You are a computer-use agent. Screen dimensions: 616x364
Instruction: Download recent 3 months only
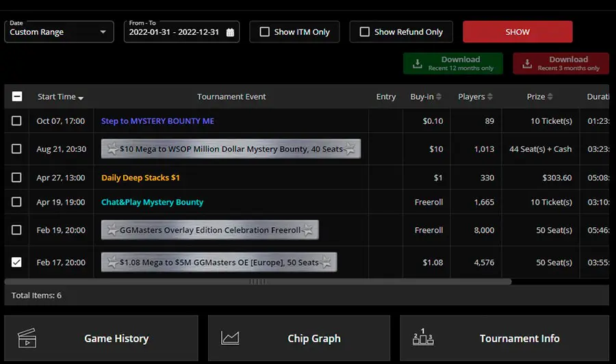(561, 63)
